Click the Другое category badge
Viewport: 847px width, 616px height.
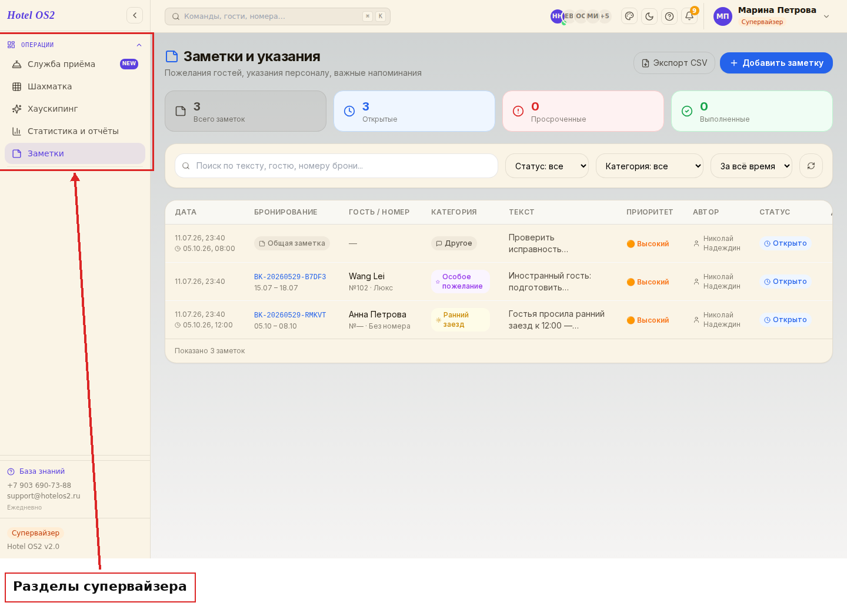454,243
